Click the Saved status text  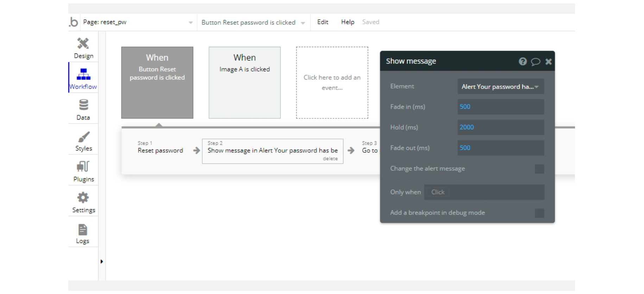[371, 22]
